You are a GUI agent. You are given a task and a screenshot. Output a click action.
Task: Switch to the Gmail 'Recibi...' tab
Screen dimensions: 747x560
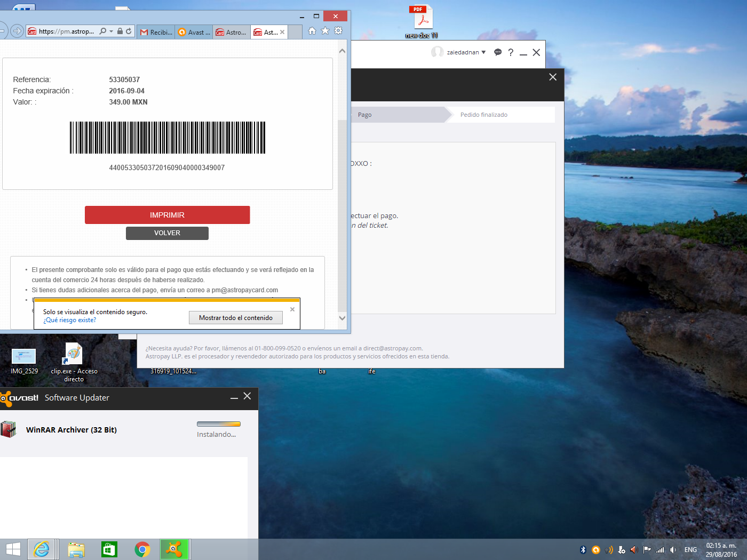pos(156,32)
